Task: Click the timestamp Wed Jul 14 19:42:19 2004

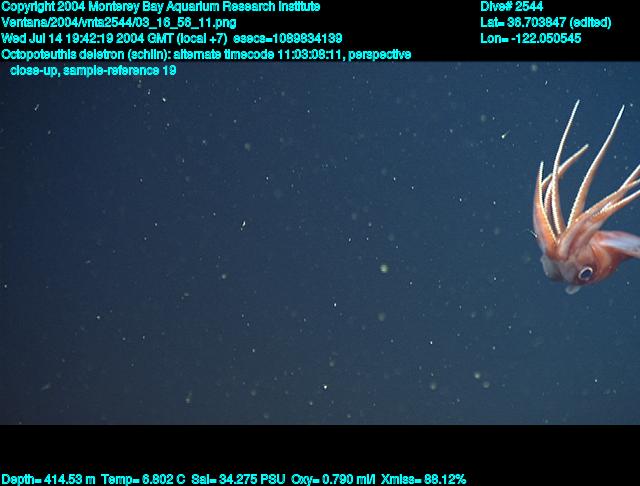Action: pyautogui.click(x=86, y=38)
